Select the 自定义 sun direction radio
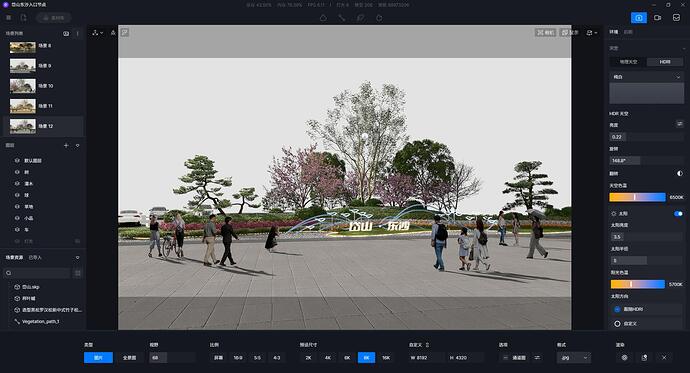690x373 pixels. pyautogui.click(x=617, y=324)
